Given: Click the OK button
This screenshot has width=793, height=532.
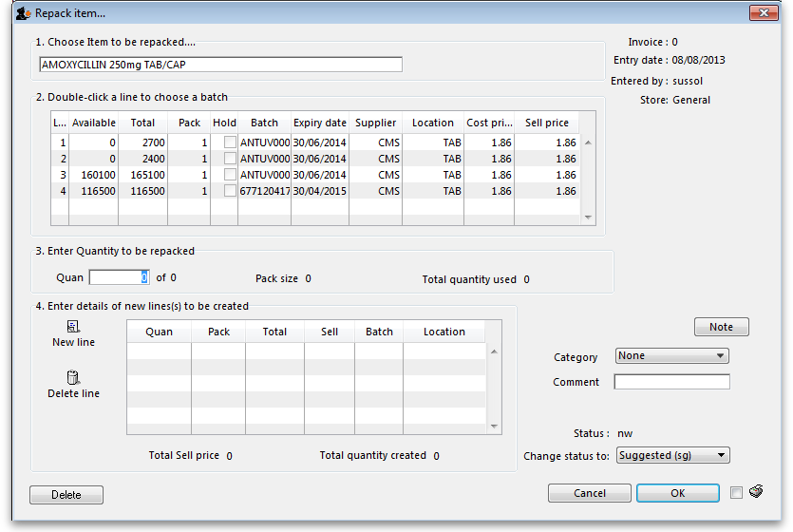Looking at the screenshot, I should tap(677, 493).
